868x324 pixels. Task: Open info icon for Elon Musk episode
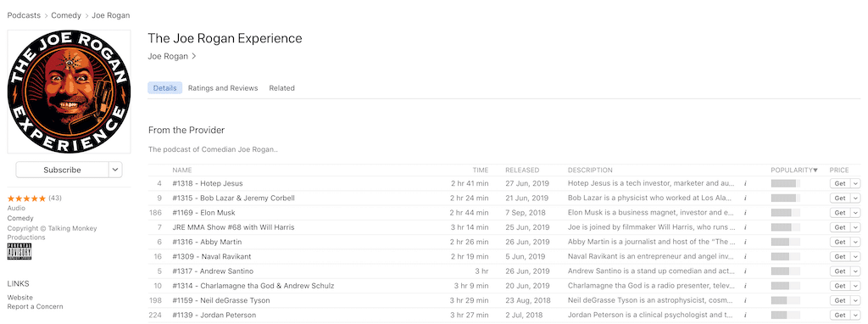pyautogui.click(x=745, y=213)
